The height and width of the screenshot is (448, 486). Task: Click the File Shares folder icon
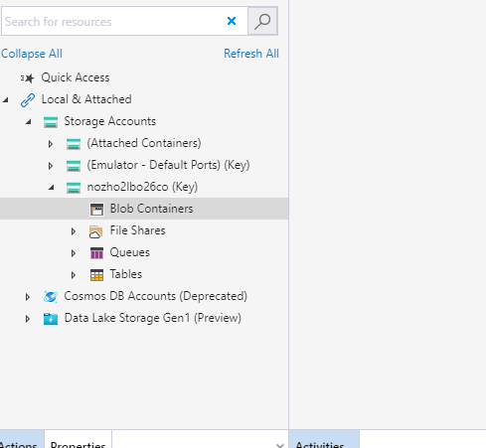[x=96, y=231]
